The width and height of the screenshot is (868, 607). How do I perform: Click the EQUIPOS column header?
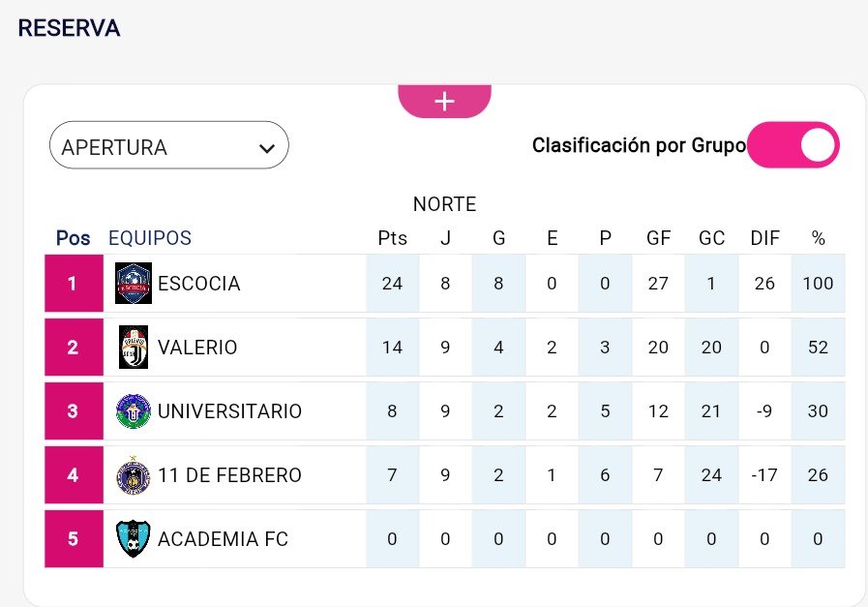[150, 238]
